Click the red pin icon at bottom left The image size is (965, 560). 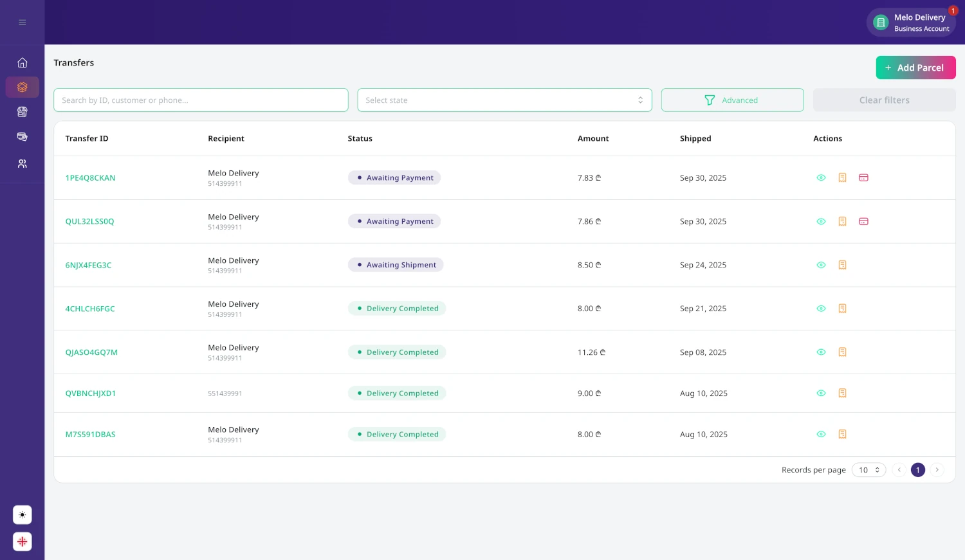point(23,541)
